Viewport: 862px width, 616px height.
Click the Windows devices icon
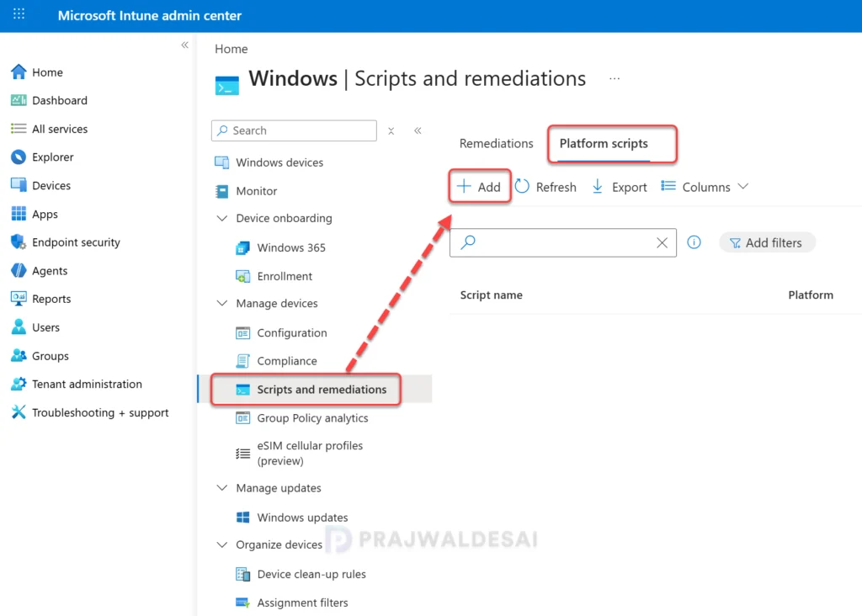(x=221, y=162)
